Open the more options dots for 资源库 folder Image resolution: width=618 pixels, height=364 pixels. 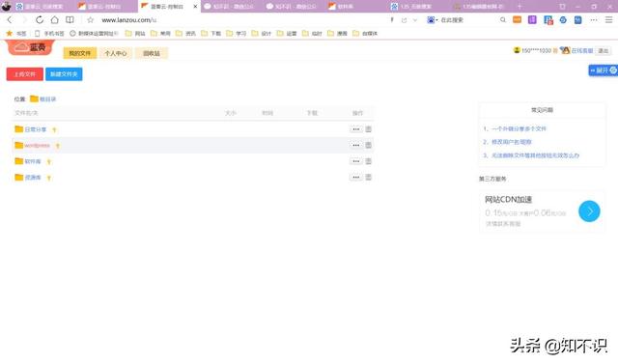(x=356, y=178)
